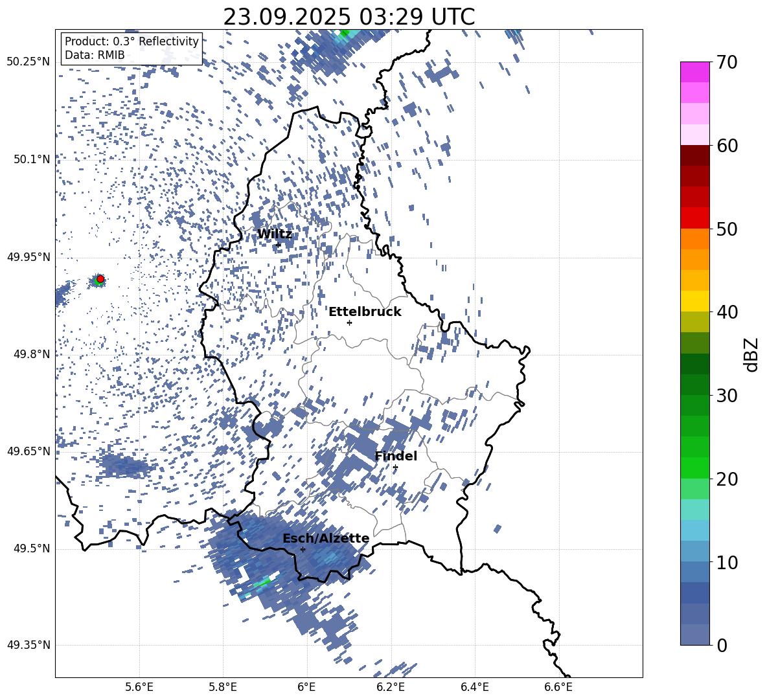Image resolution: width=767 pixels, height=700 pixels.
Task: Click the colorbar value 40
Action: [x=727, y=312]
